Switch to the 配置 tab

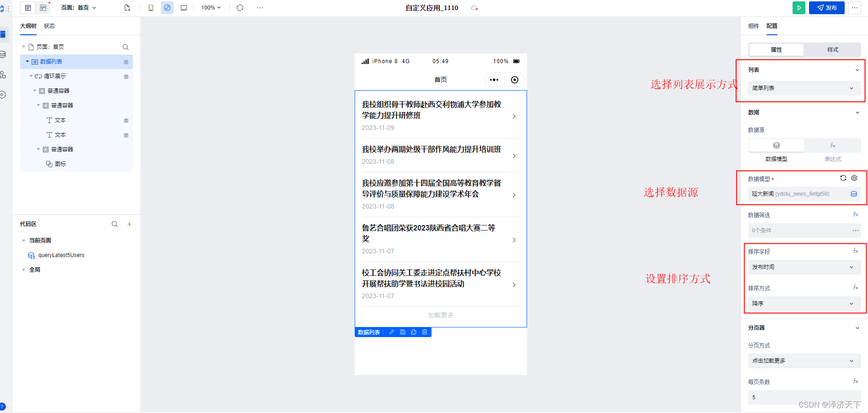click(772, 26)
